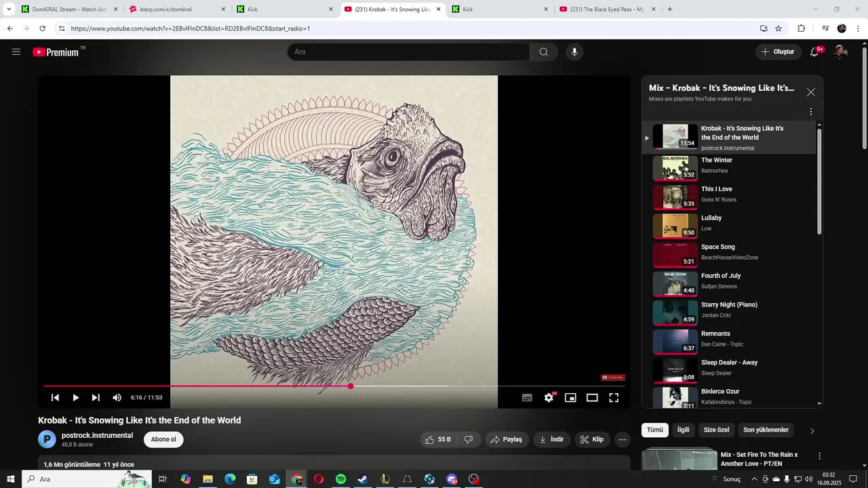The height and width of the screenshot is (488, 868).
Task: Open a new browser tab
Action: 670,9
